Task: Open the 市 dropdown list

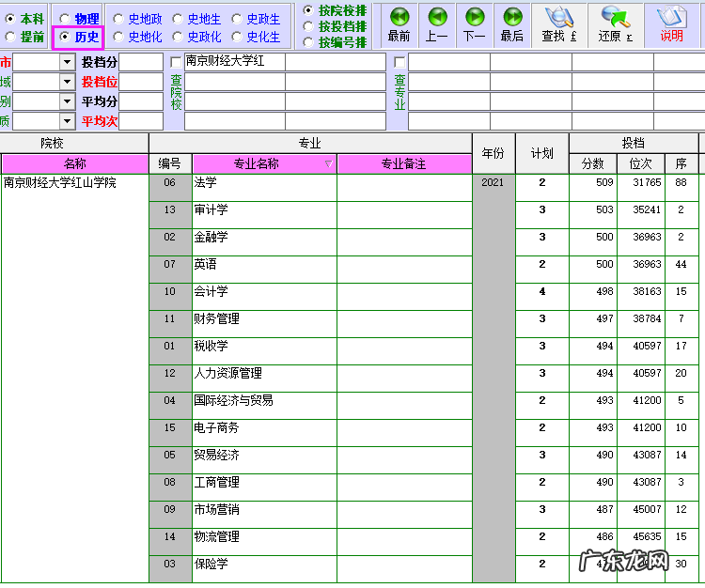Action: point(67,62)
